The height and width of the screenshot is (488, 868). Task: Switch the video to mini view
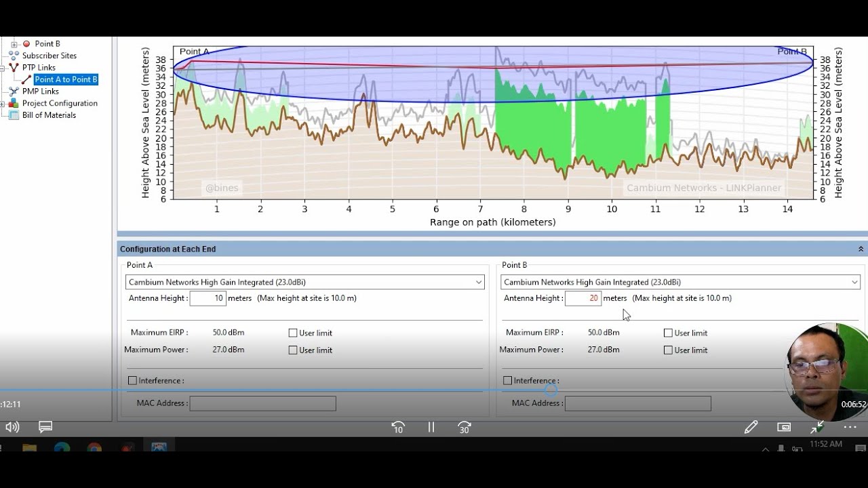pyautogui.click(x=784, y=427)
